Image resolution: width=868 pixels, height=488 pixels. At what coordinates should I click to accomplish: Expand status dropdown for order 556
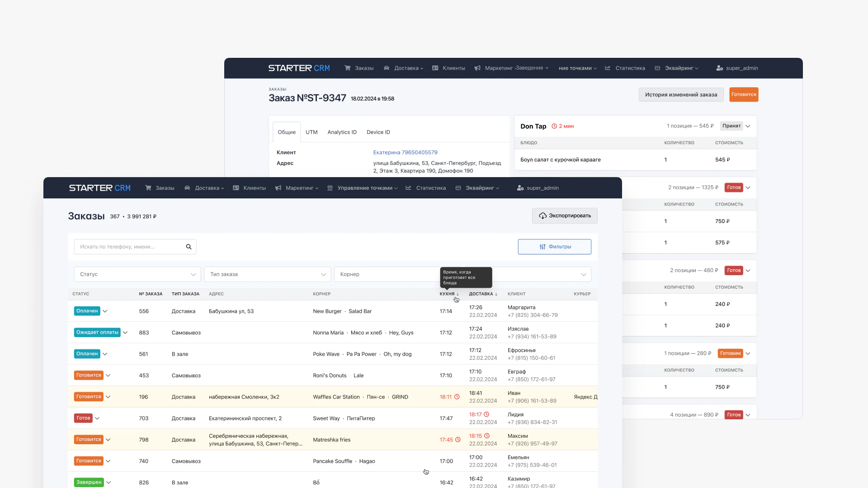(x=105, y=311)
